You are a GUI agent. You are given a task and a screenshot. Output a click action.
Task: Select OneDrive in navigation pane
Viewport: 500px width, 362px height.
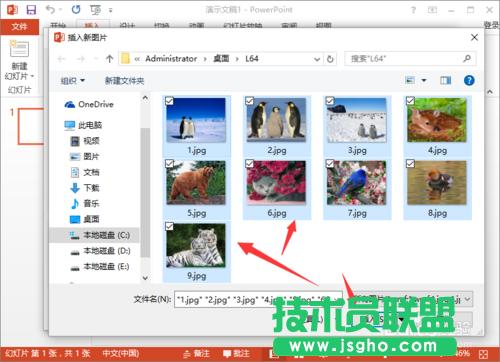[x=89, y=105]
